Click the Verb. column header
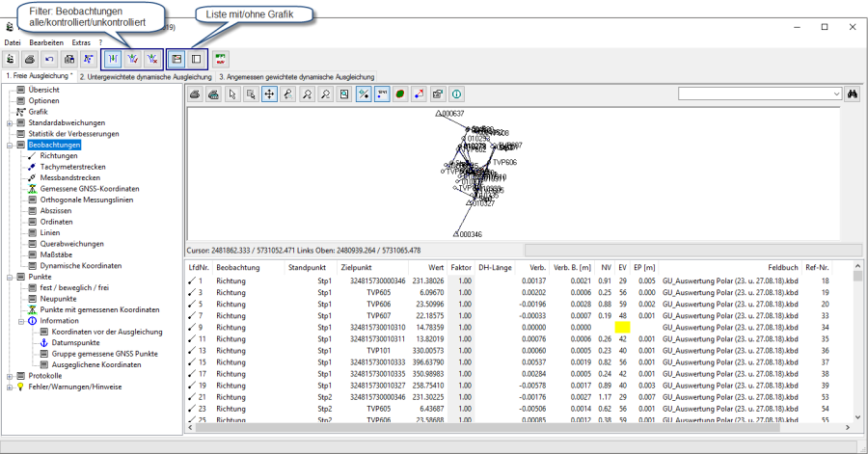 [537, 267]
